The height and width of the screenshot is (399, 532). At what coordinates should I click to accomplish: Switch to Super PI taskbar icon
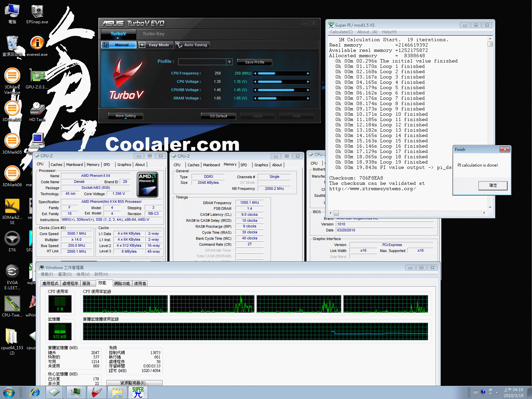tap(138, 392)
